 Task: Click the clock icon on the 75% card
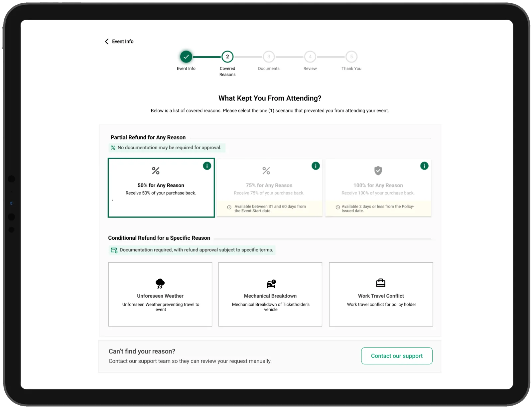(229, 207)
